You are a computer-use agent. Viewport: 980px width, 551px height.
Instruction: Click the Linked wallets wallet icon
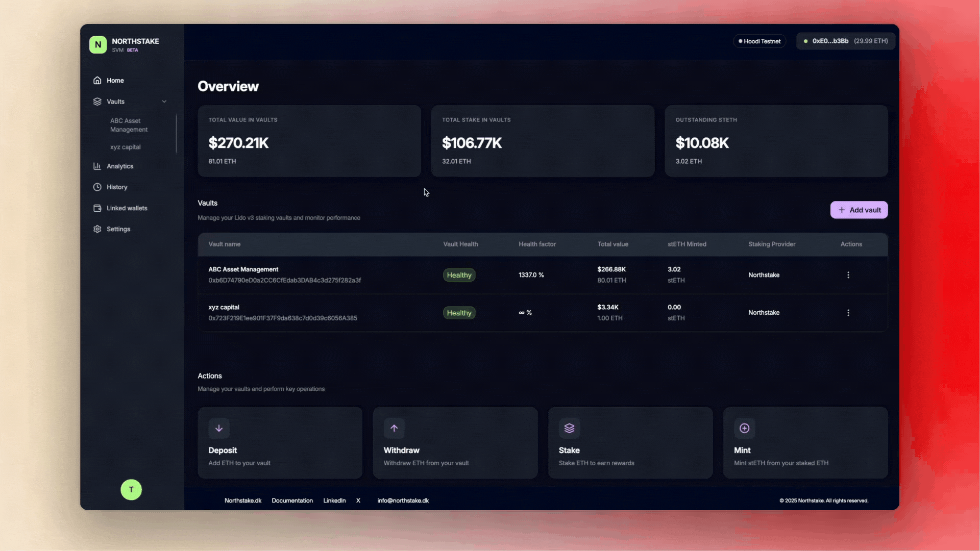pyautogui.click(x=97, y=208)
